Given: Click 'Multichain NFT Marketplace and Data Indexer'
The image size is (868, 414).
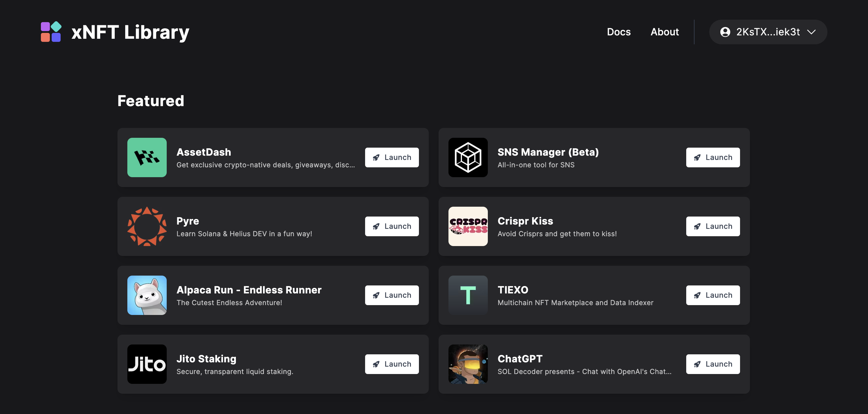Looking at the screenshot, I should pos(575,302).
